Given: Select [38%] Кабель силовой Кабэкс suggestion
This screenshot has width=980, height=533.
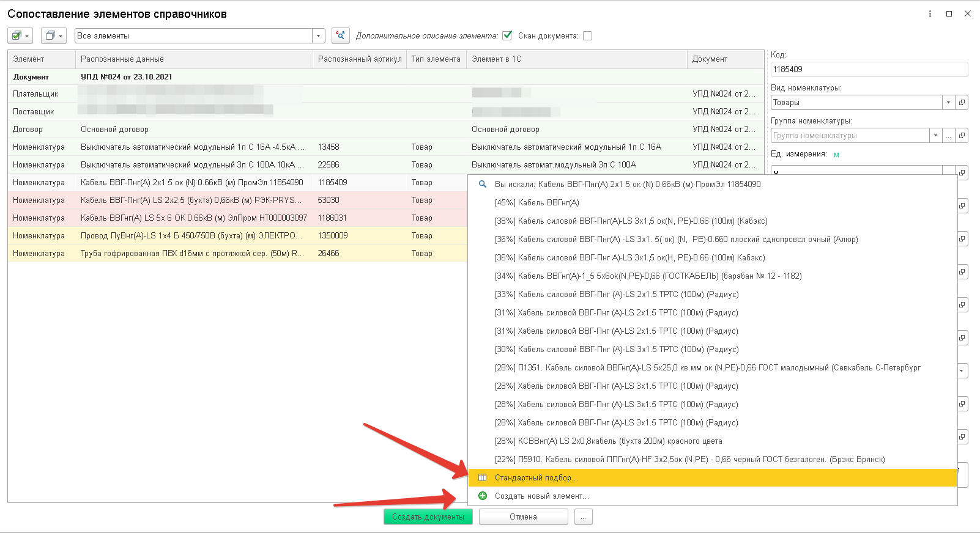Looking at the screenshot, I should 712,221.
